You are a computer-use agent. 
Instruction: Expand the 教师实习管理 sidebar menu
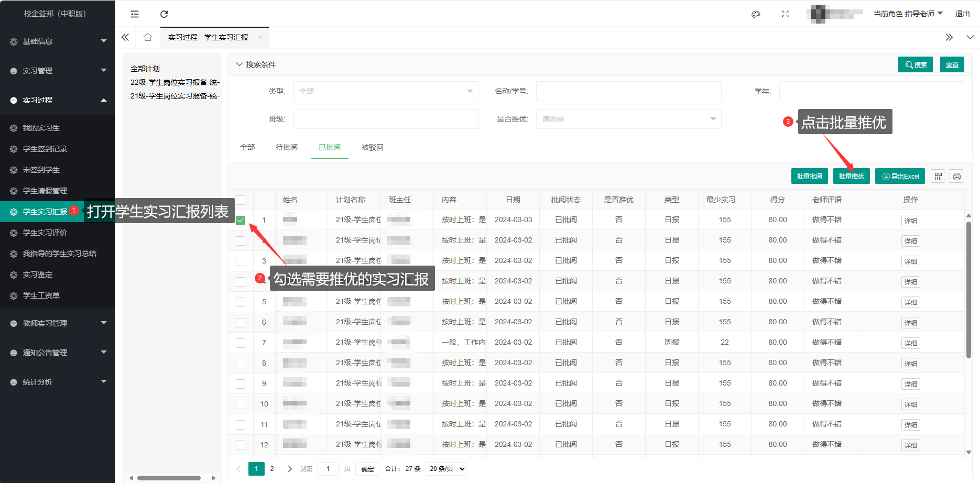(x=58, y=323)
